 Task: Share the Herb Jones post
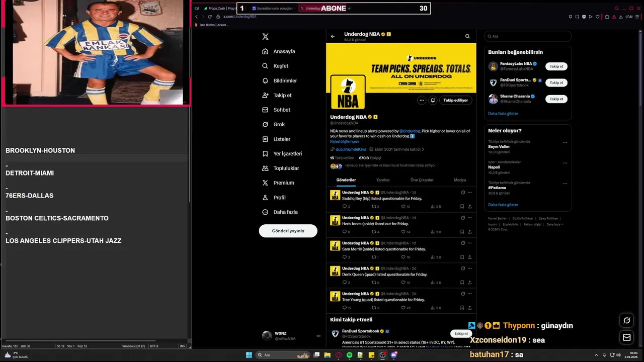[x=470, y=232]
